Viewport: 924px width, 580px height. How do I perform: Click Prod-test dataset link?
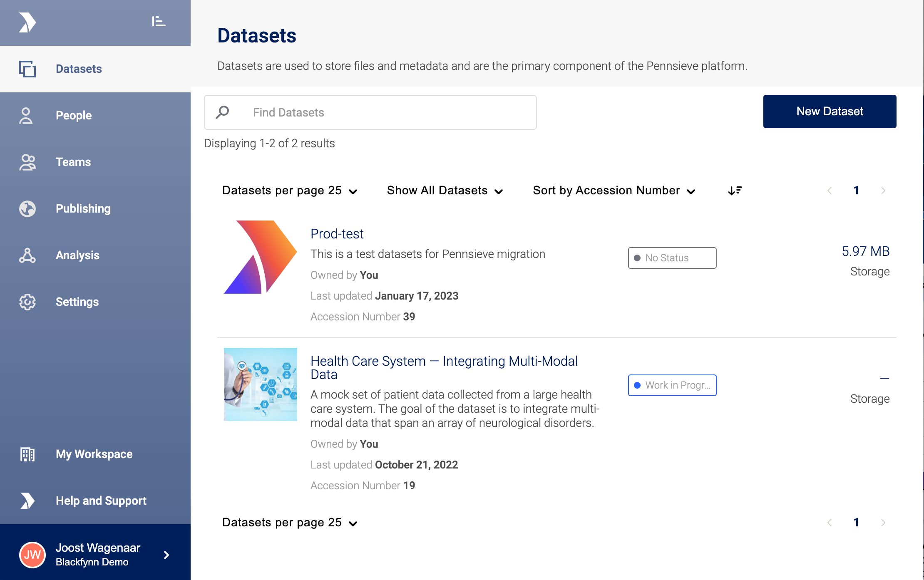tap(337, 233)
